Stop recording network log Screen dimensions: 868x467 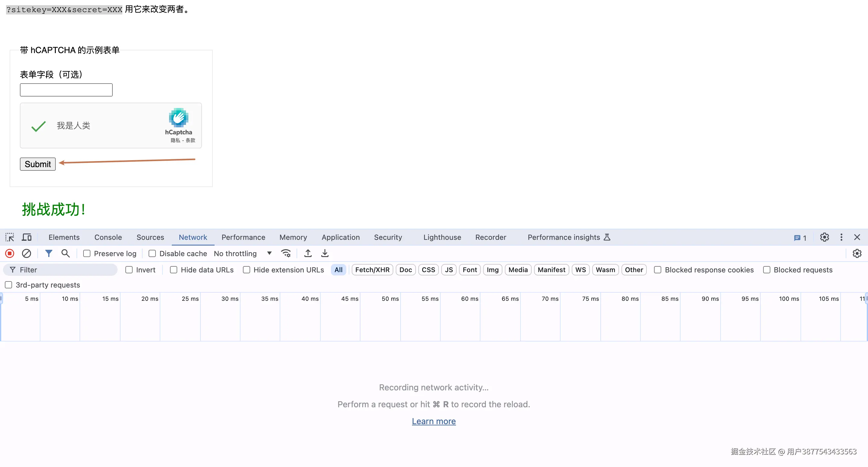9,253
